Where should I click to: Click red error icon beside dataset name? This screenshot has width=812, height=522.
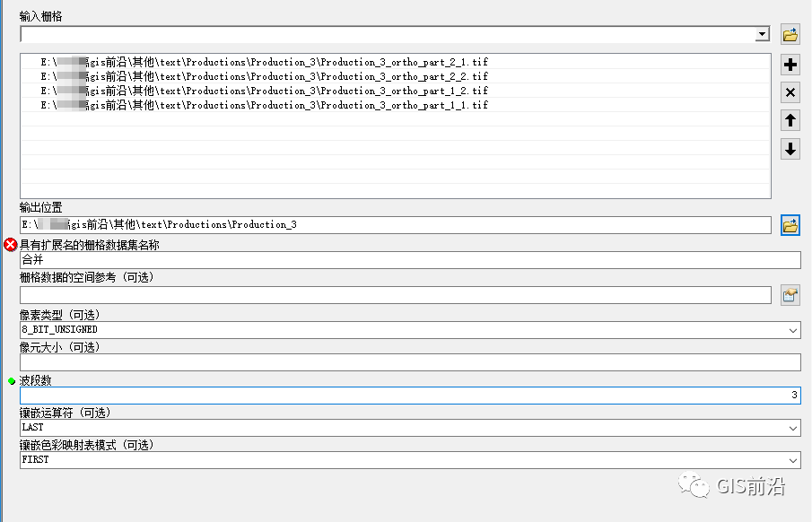(x=11, y=245)
